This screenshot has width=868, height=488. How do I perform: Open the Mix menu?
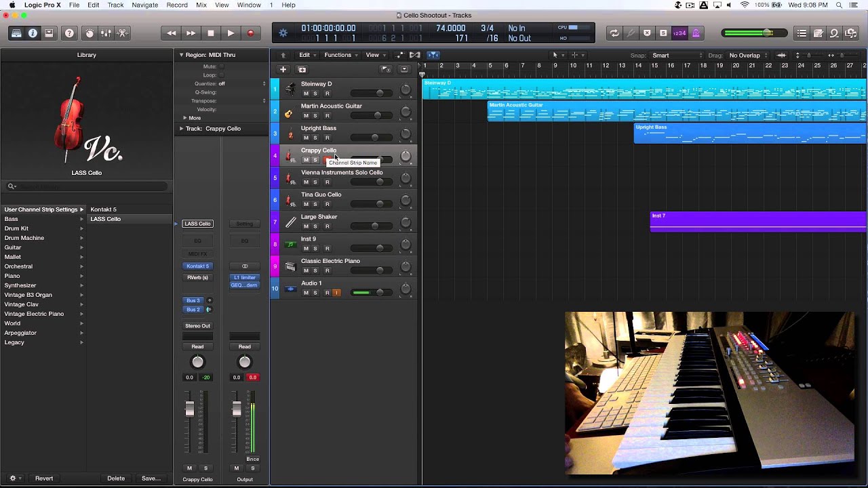(x=201, y=5)
